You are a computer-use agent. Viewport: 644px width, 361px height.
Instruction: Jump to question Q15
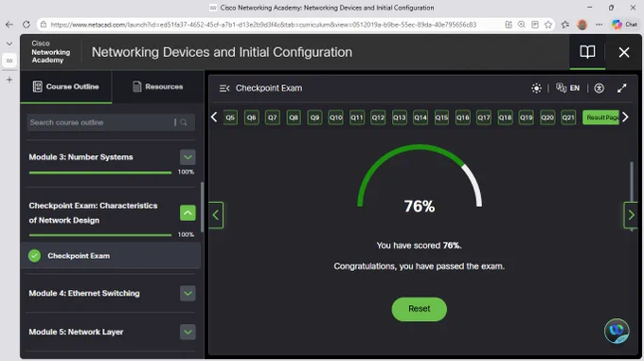pyautogui.click(x=441, y=117)
